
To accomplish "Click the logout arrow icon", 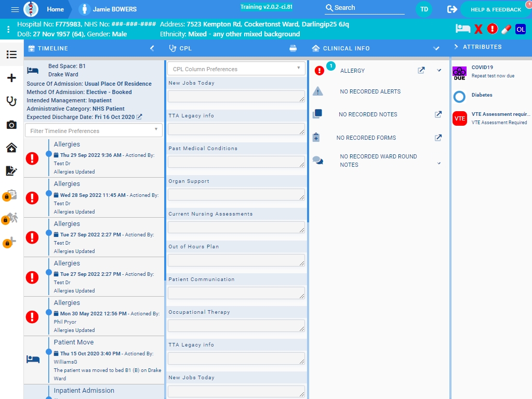I will [x=452, y=9].
